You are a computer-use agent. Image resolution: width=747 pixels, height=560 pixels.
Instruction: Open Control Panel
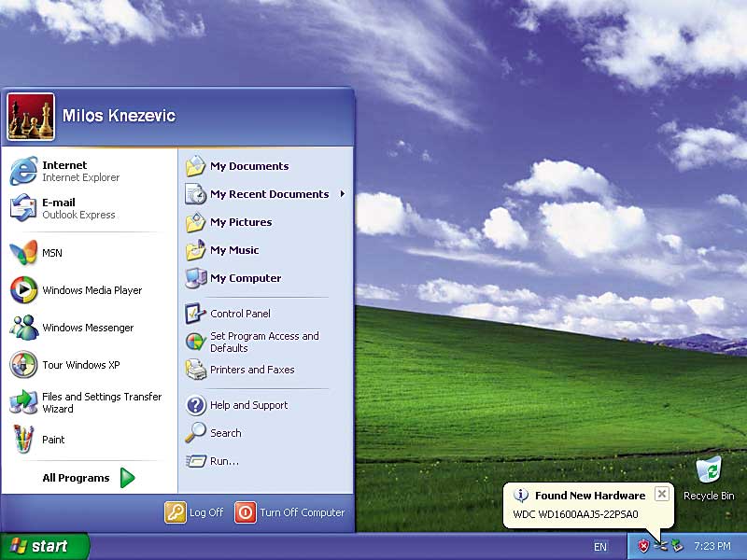tap(266, 314)
